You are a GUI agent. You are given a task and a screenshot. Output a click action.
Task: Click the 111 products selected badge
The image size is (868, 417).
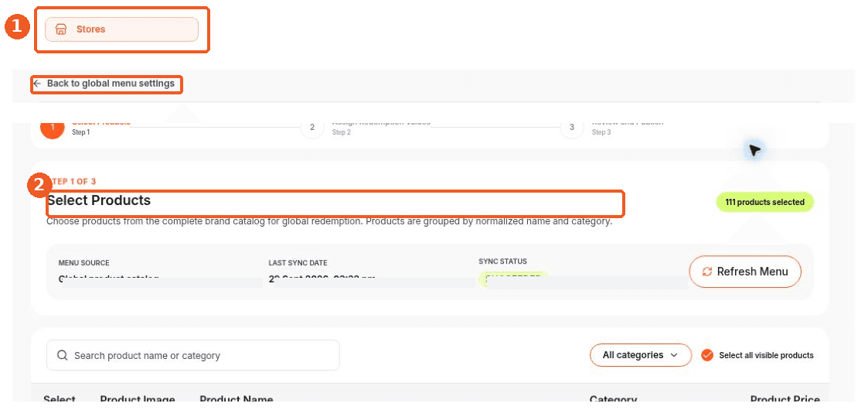tap(764, 202)
